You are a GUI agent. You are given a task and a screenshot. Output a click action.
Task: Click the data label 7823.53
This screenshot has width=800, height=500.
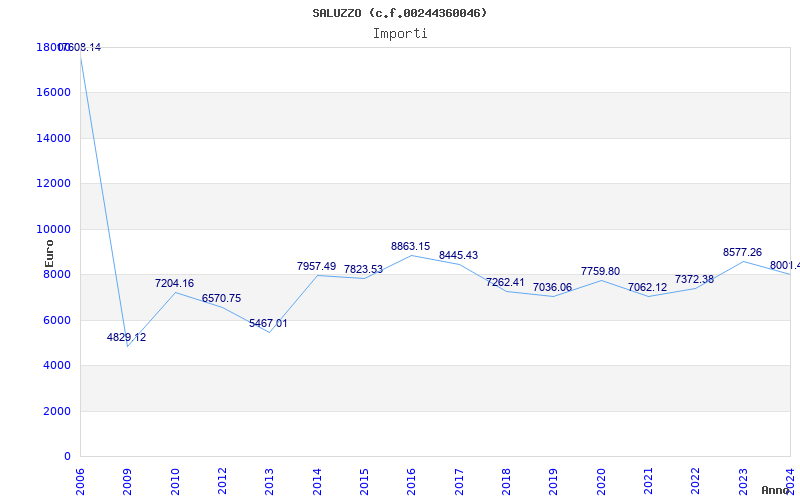coord(363,269)
